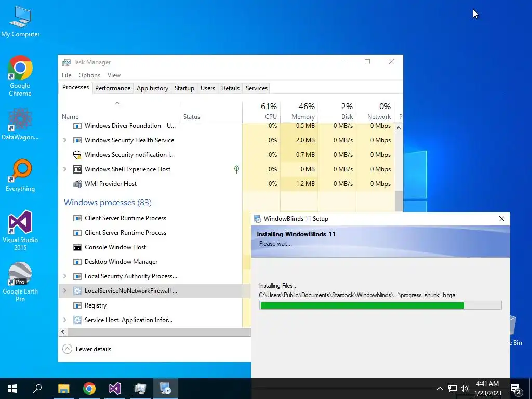Click the process list vertical scrollbar thumb
Screen dimensions: 532x399
point(398,201)
